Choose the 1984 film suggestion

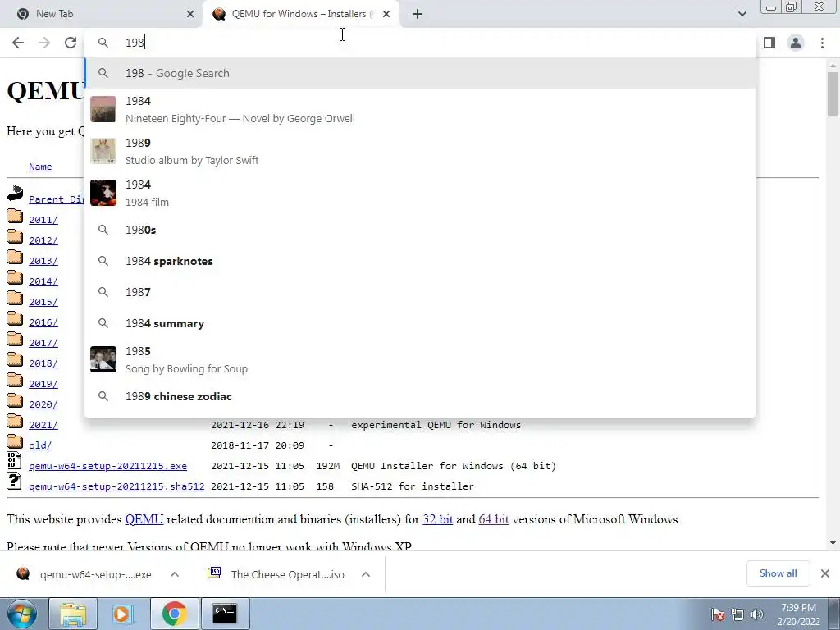pos(421,193)
